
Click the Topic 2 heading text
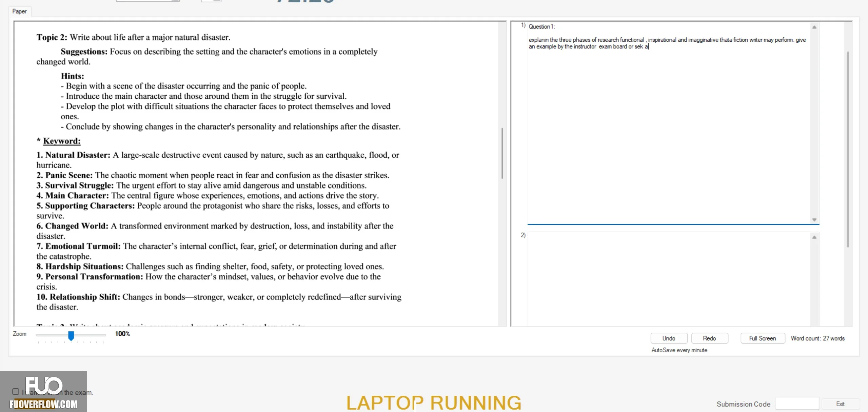[133, 37]
